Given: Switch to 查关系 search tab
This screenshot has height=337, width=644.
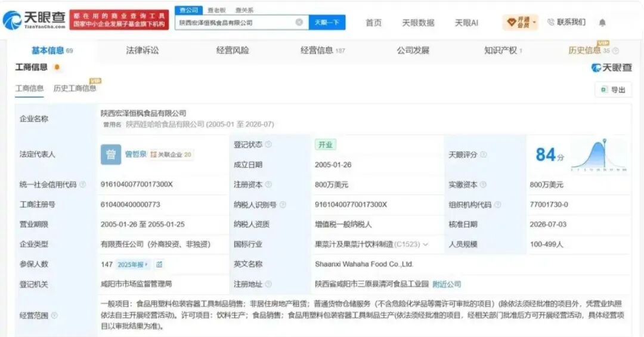Looking at the screenshot, I should (x=244, y=10).
